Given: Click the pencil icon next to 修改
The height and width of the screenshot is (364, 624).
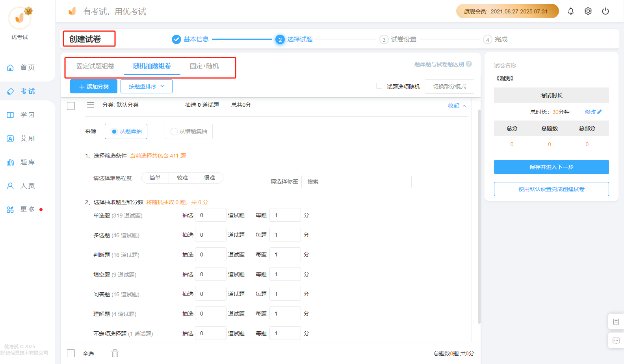Looking at the screenshot, I should click(599, 112).
